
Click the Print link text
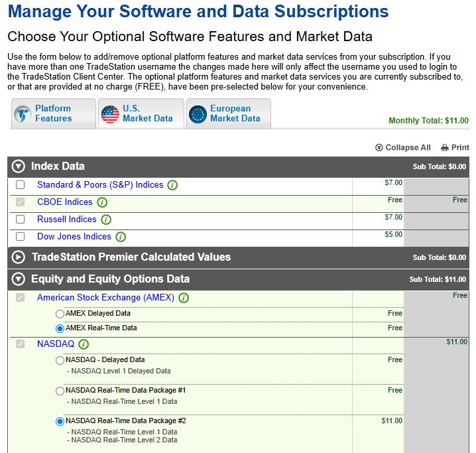[460, 147]
